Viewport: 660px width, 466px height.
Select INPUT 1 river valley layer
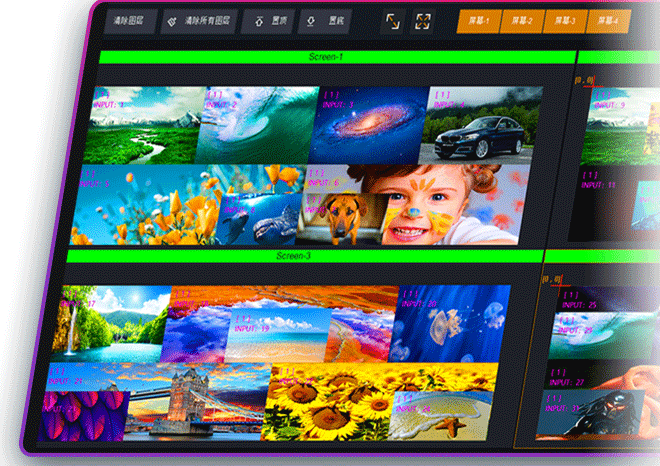pos(143,125)
